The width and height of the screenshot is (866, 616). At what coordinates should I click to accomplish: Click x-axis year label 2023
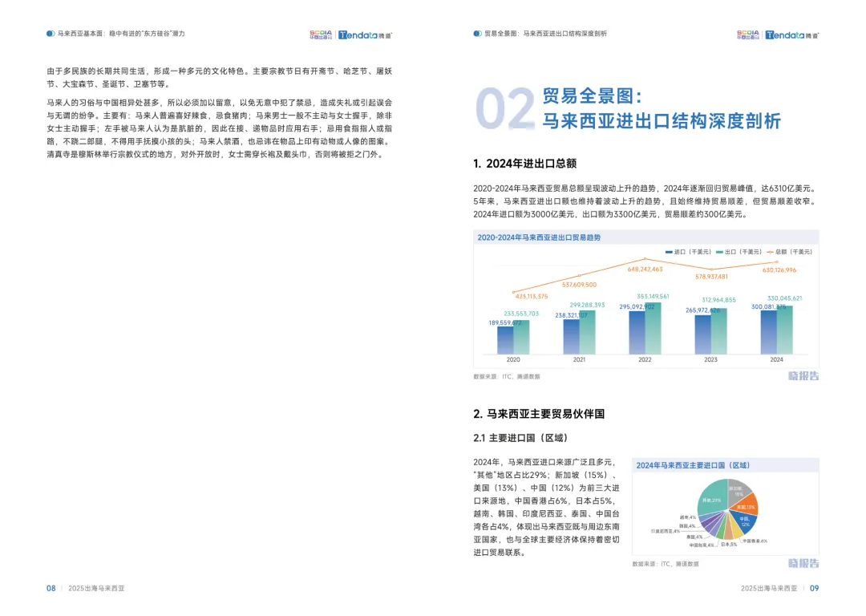coord(710,359)
